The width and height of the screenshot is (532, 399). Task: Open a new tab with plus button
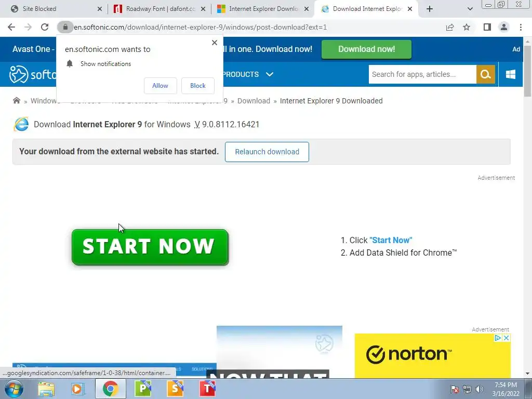point(430,9)
